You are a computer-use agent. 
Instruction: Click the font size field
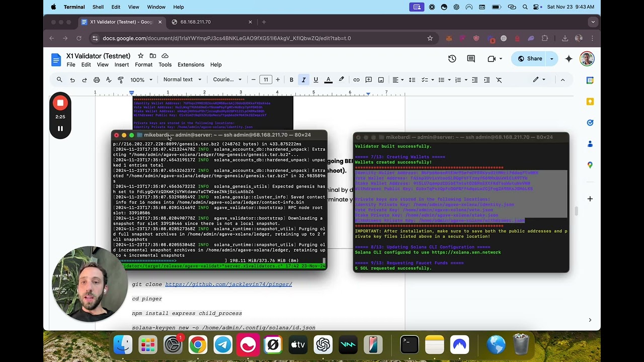[x=266, y=79]
